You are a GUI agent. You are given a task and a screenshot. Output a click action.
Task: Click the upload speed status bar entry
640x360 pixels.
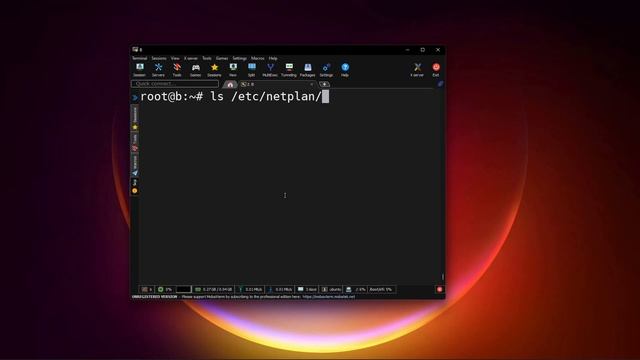point(250,289)
